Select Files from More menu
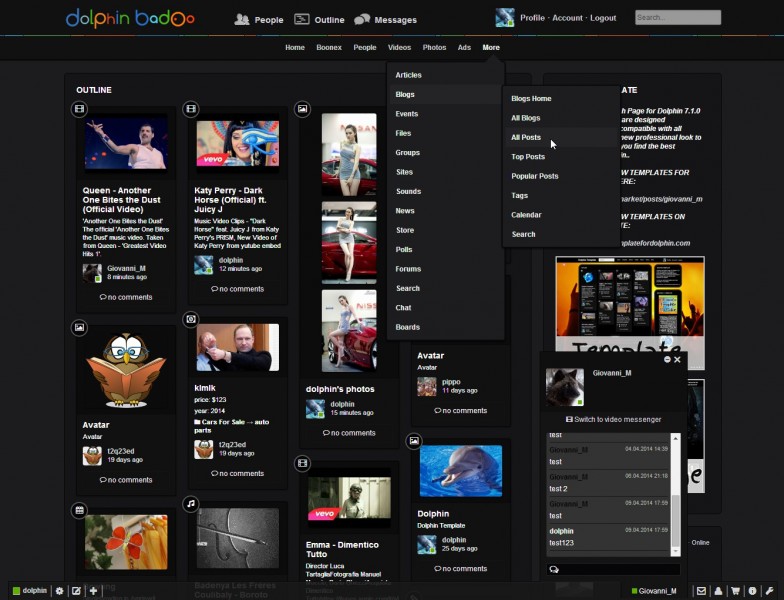Image resolution: width=784 pixels, height=600 pixels. (x=403, y=134)
